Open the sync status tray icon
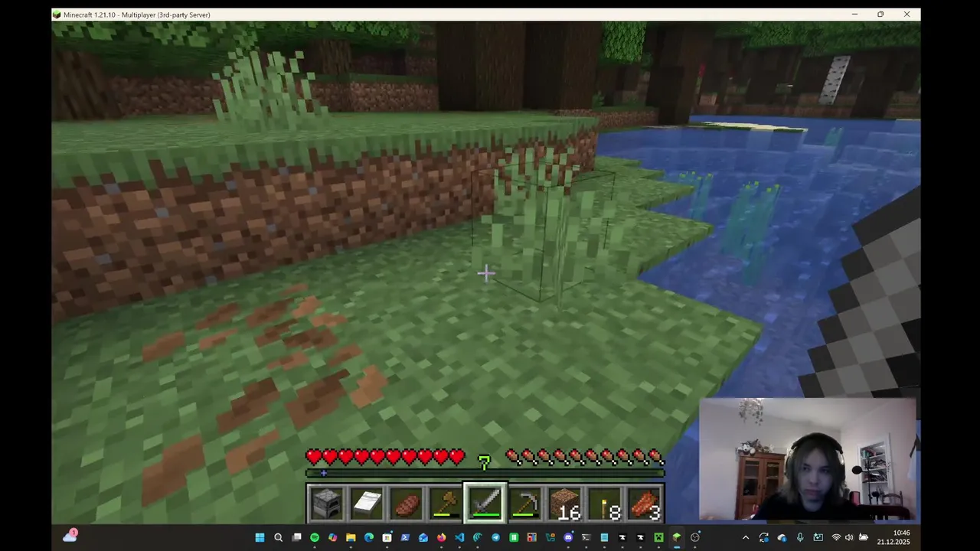980x551 pixels. (x=764, y=537)
